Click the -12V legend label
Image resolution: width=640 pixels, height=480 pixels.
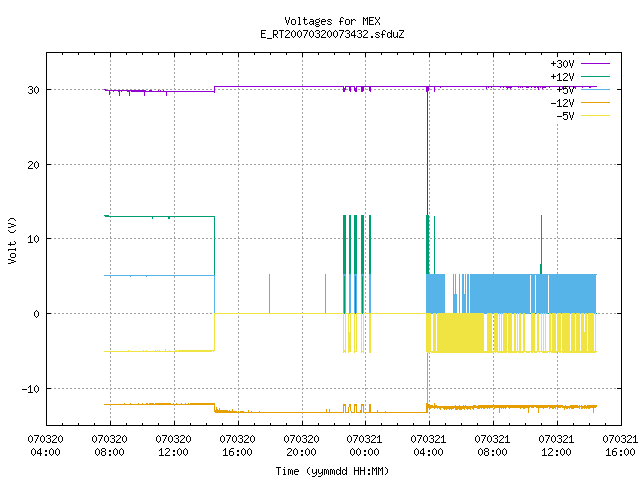(562, 103)
